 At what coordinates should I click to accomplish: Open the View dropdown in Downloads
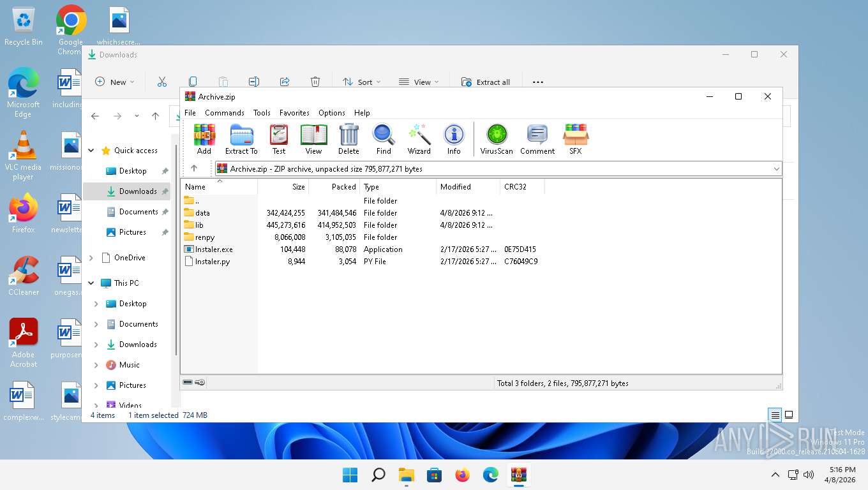pos(419,82)
